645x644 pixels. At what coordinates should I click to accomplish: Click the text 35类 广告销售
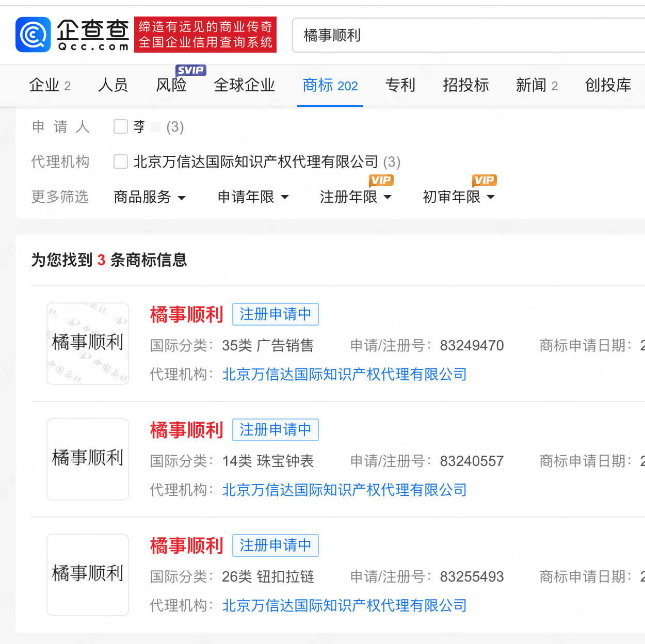pyautogui.click(x=268, y=345)
